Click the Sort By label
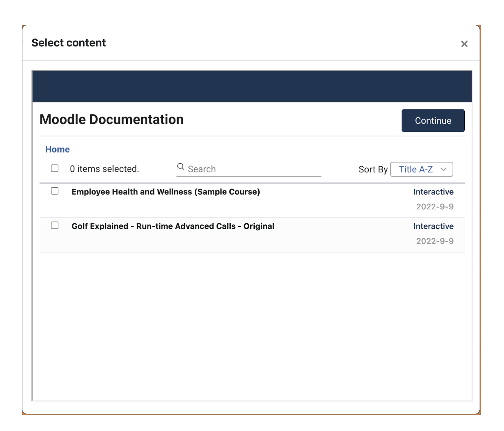Viewport: 504px width, 431px height. click(x=373, y=169)
